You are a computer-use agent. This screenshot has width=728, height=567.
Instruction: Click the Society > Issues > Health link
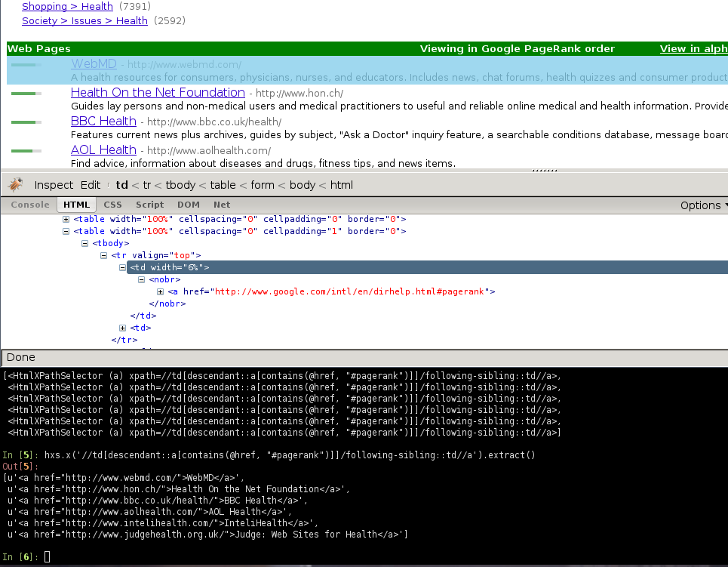pos(84,20)
